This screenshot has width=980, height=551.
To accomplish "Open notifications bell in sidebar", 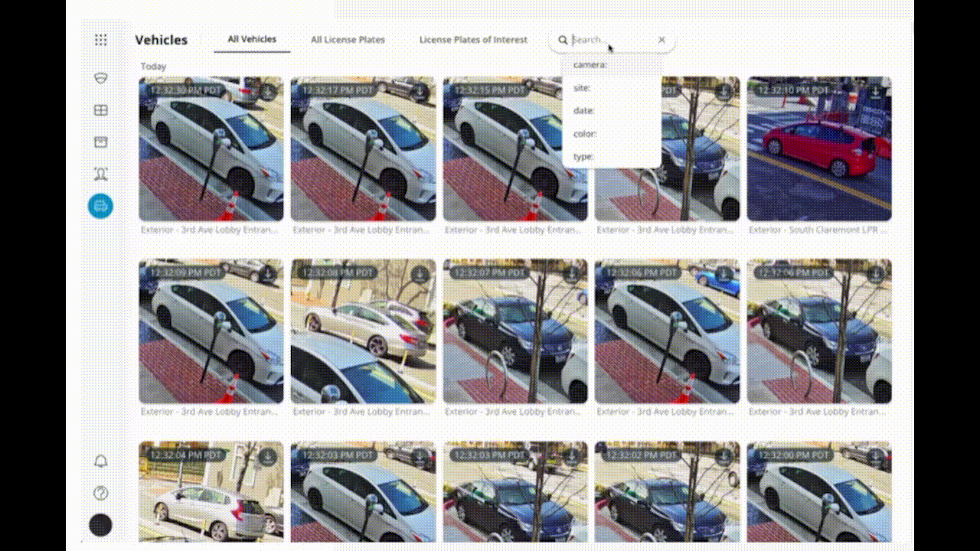I will tap(100, 461).
